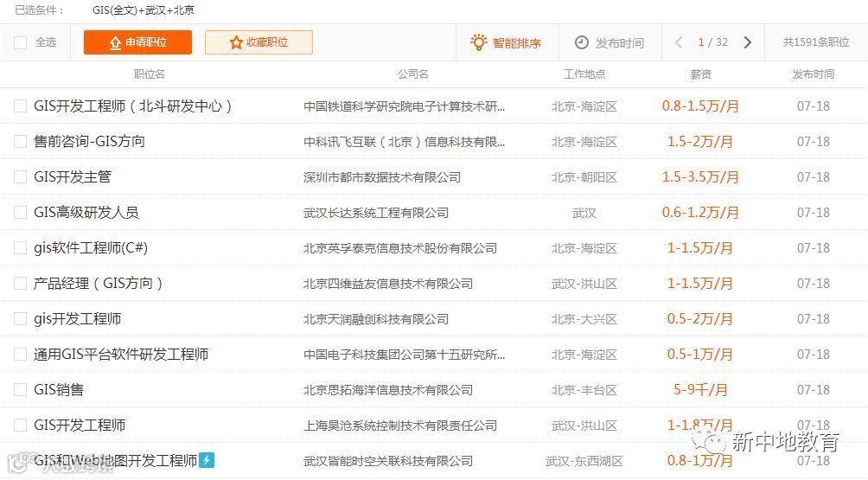The height and width of the screenshot is (480, 868).
Task: Check the box for 售前咨询-GIS方向
Action: [x=21, y=141]
